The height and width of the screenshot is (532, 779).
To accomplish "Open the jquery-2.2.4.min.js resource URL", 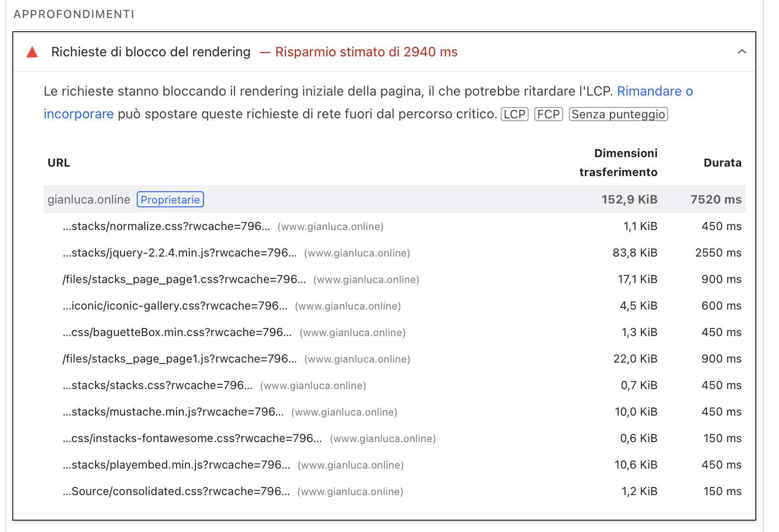I will pyautogui.click(x=179, y=253).
